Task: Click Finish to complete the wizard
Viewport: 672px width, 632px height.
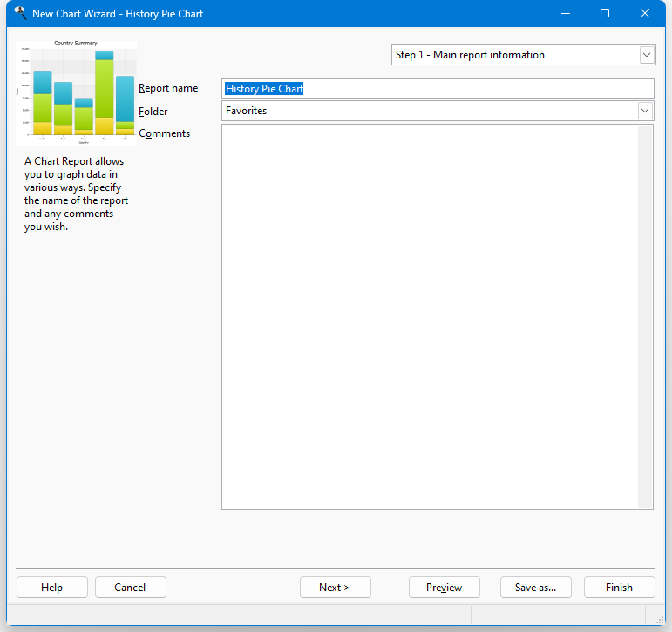Action: coord(620,587)
